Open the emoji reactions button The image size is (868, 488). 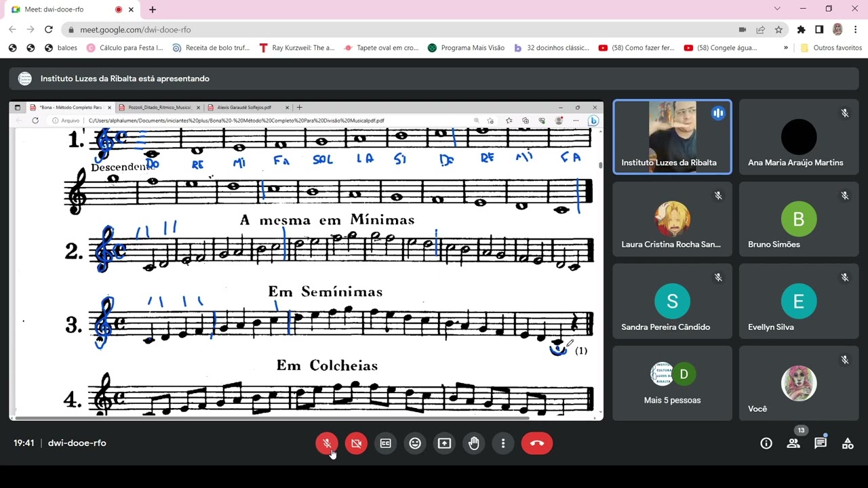[415, 443]
